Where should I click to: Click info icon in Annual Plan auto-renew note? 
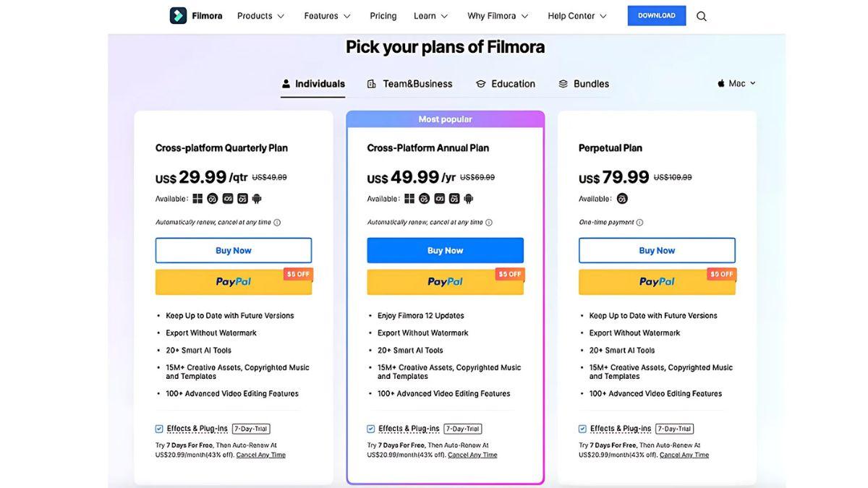pyautogui.click(x=489, y=223)
